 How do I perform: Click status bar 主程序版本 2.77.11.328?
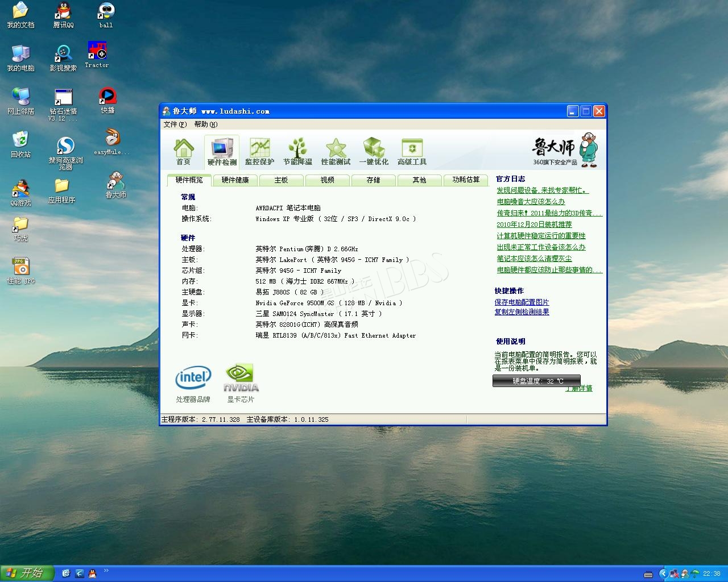pos(201,419)
